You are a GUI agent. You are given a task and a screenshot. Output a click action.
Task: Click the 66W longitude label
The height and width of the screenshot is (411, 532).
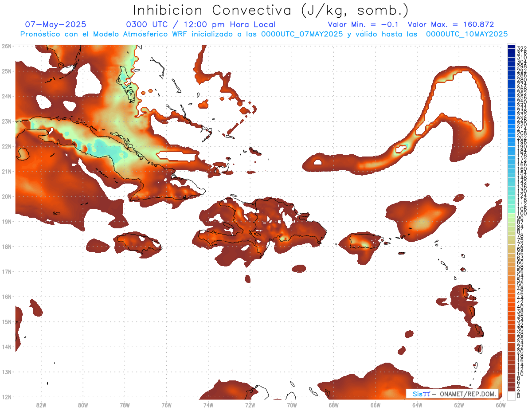(x=376, y=405)
